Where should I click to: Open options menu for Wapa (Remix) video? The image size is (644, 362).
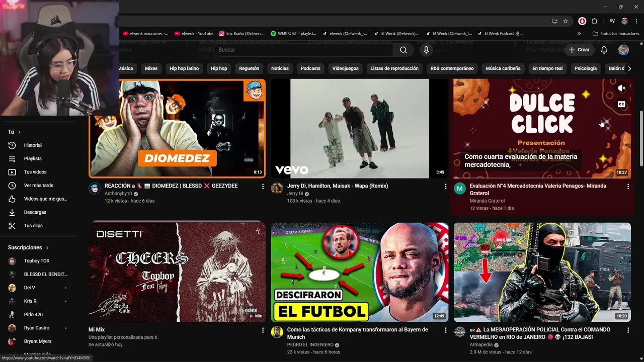coord(445,187)
